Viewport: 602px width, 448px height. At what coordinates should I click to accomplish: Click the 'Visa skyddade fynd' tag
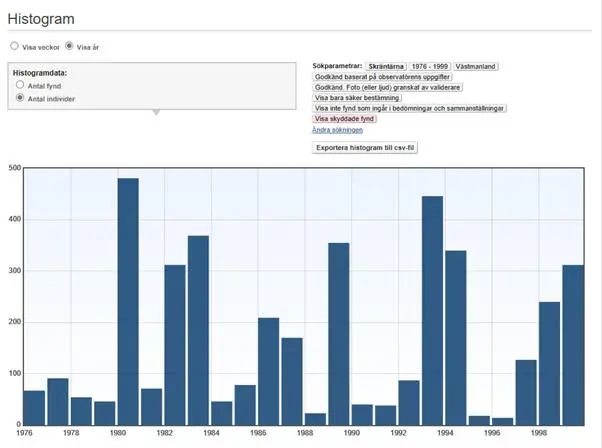click(x=346, y=119)
